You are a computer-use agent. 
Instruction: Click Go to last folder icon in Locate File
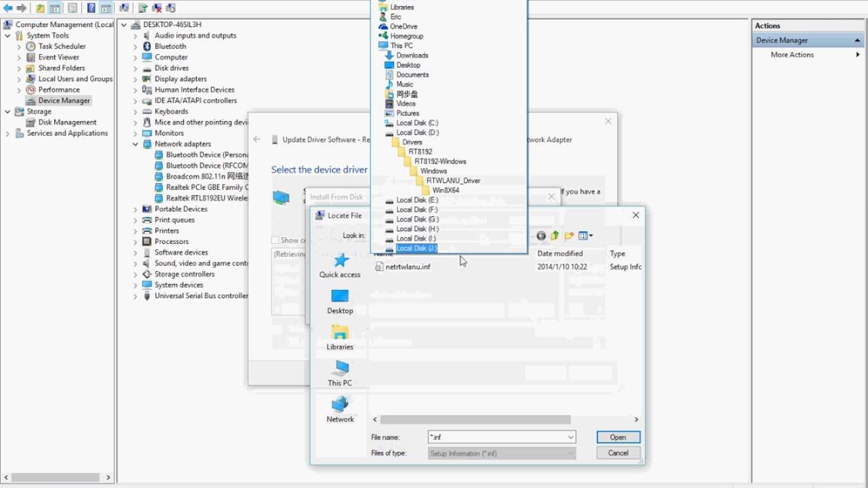(x=541, y=236)
